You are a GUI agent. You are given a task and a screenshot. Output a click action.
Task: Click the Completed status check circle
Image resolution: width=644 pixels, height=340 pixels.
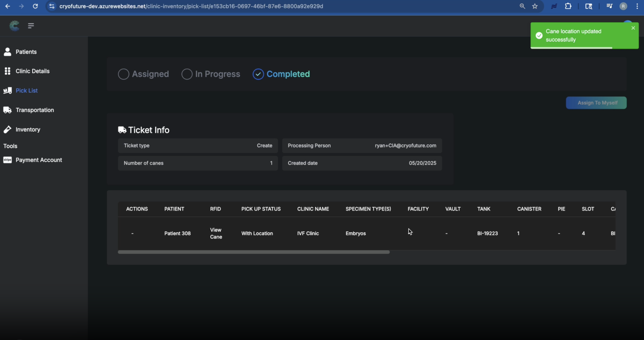tap(258, 74)
